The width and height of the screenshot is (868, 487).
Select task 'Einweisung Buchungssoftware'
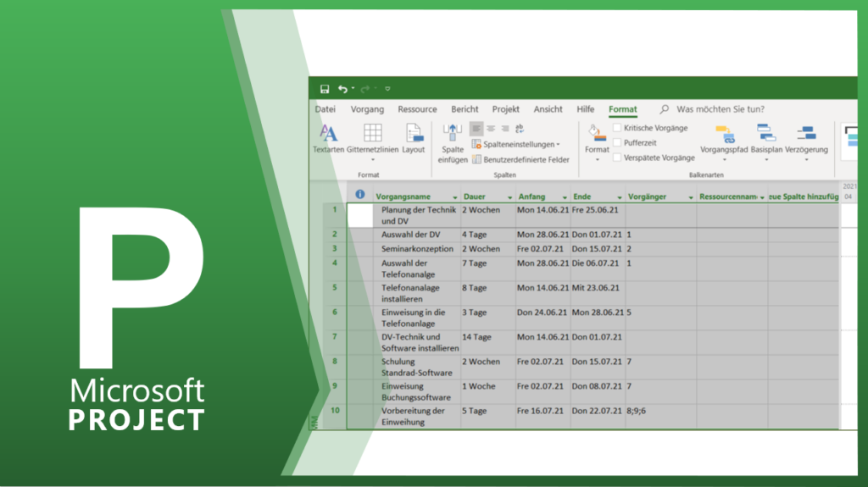pos(415,392)
